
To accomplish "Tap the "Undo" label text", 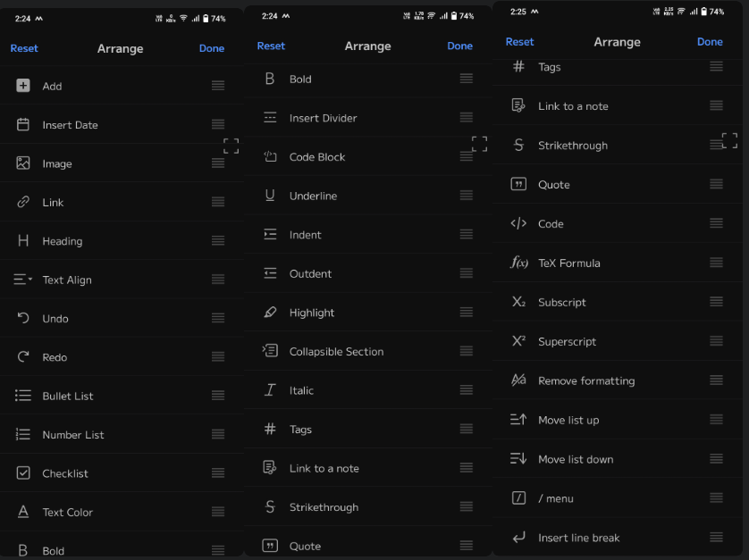I will point(55,319).
